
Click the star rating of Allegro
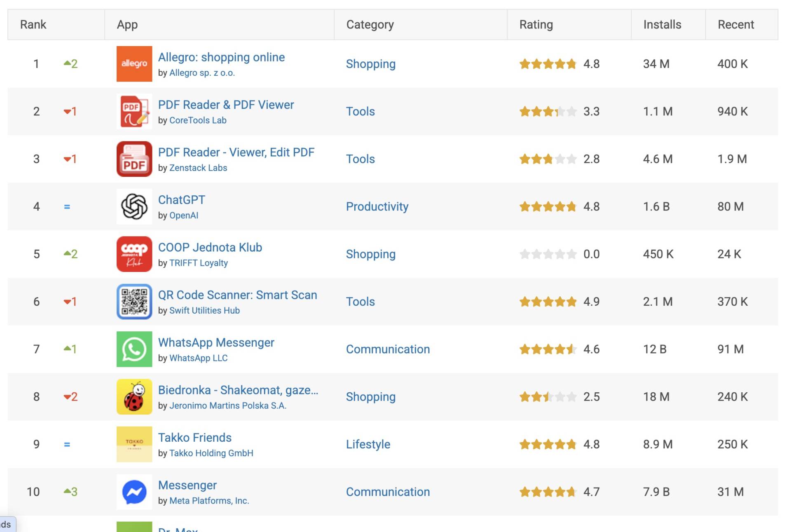coord(548,64)
